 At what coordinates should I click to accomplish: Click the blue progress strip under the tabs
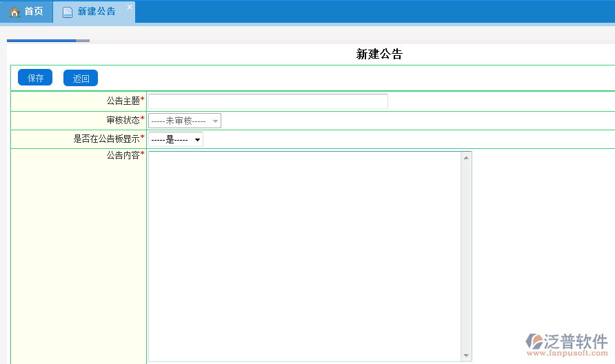41,41
